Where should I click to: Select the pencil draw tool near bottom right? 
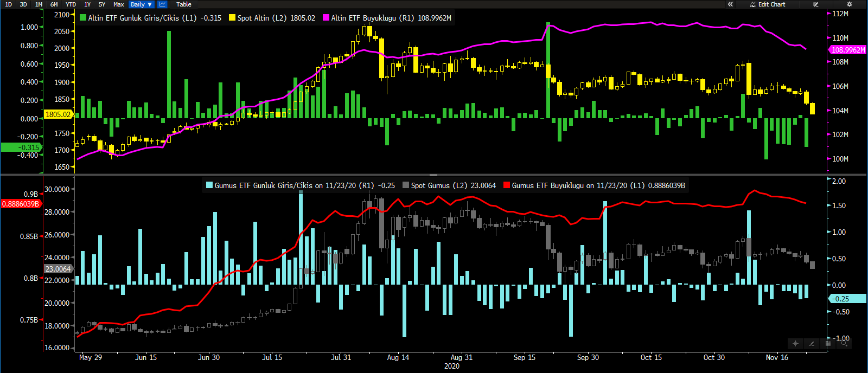[x=812, y=343]
